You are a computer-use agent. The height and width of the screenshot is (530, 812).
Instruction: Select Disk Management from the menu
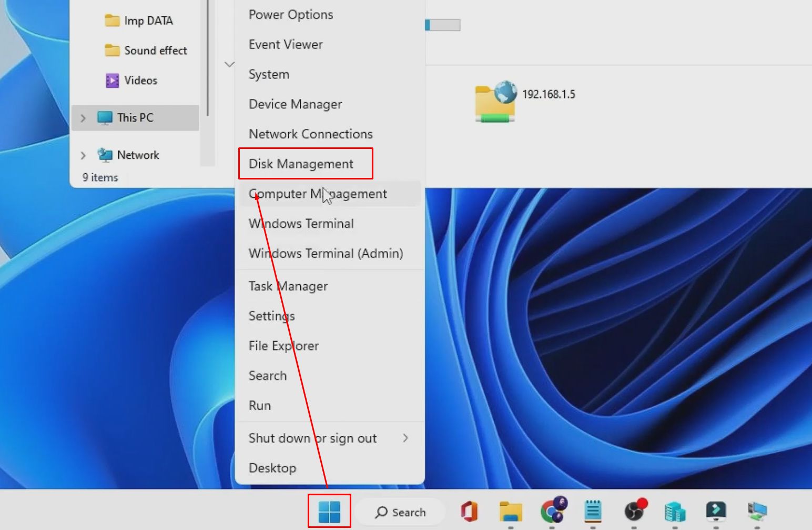[x=301, y=164]
